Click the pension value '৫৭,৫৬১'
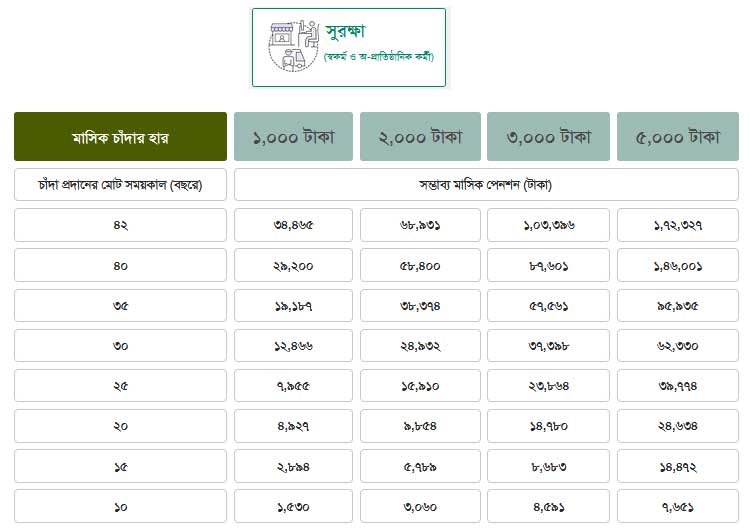The width and height of the screenshot is (750, 531). tap(548, 306)
